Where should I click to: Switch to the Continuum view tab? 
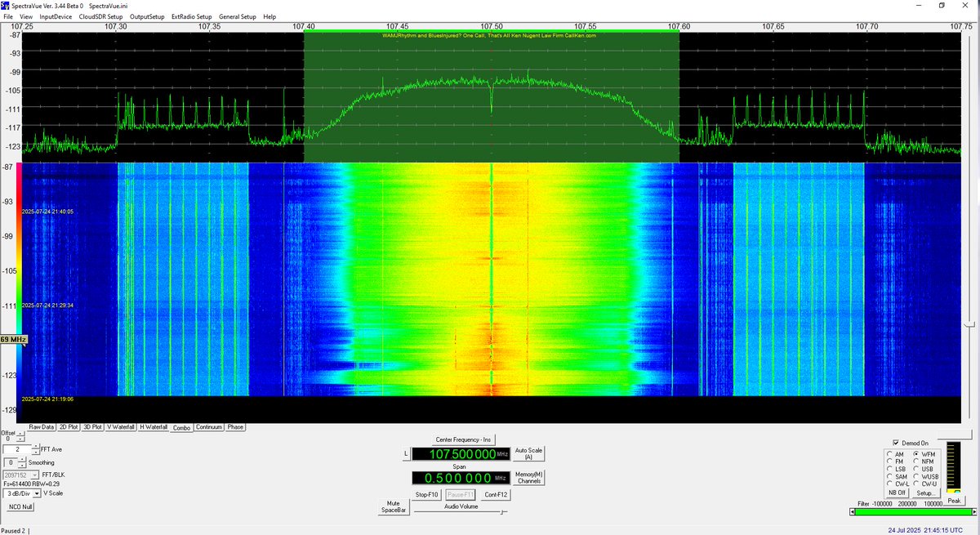[x=209, y=427]
